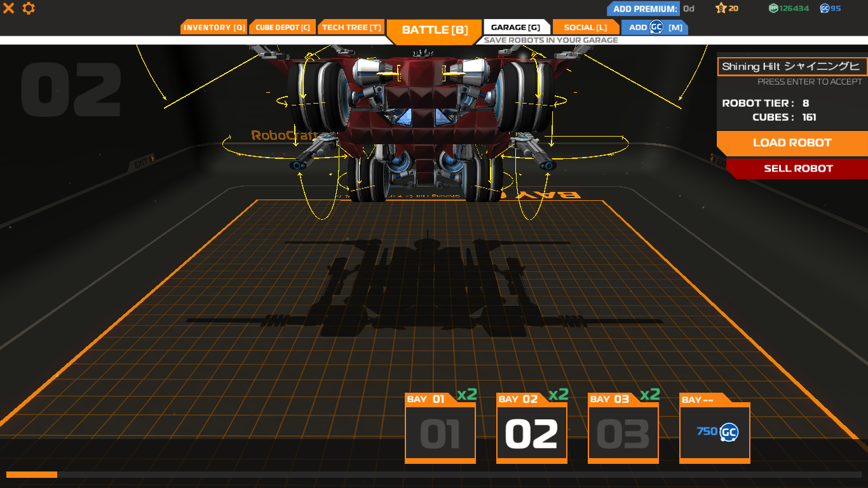Click the Sell Robot button

(x=797, y=168)
